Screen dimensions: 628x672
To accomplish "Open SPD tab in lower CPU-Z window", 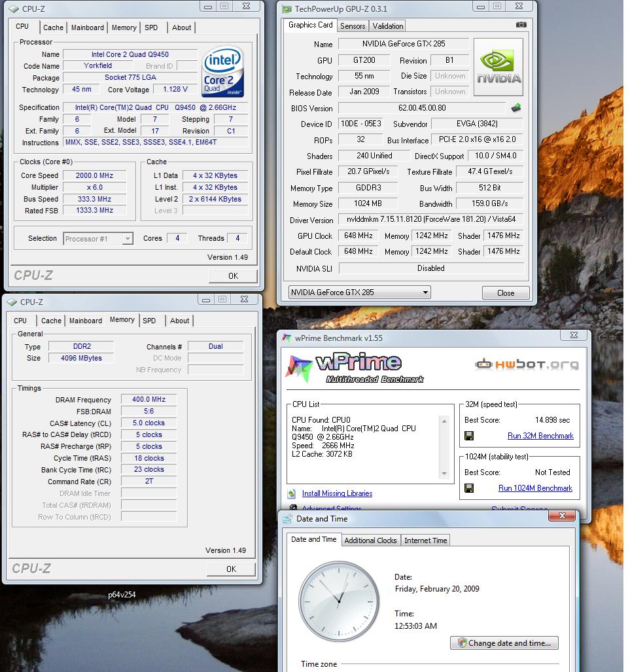I will tap(149, 321).
